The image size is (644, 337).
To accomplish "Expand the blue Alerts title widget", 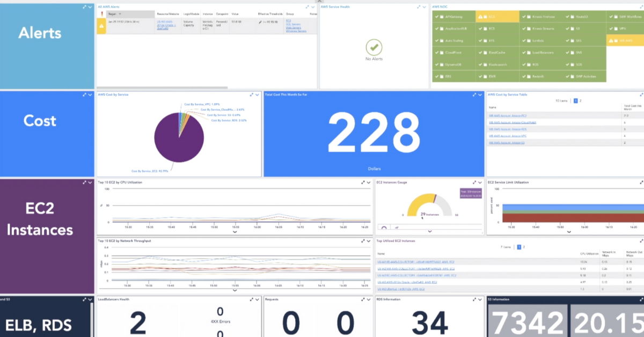I will tap(85, 7).
